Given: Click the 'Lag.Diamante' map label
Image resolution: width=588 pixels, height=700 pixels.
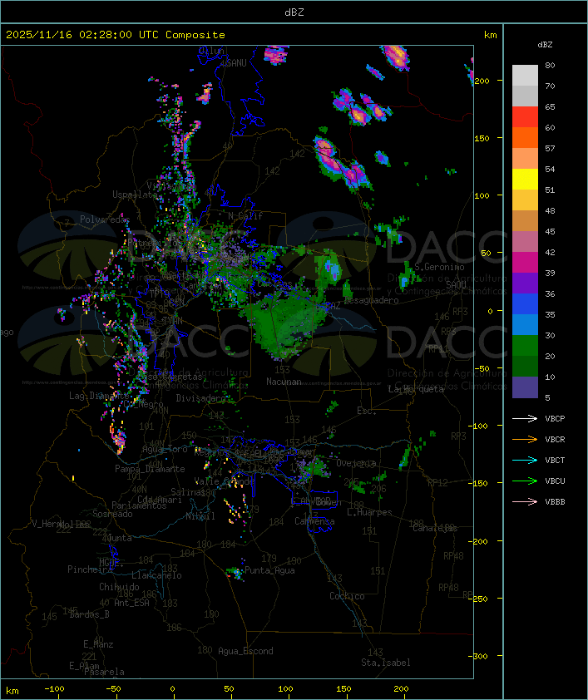Looking at the screenshot, I should 99,396.
